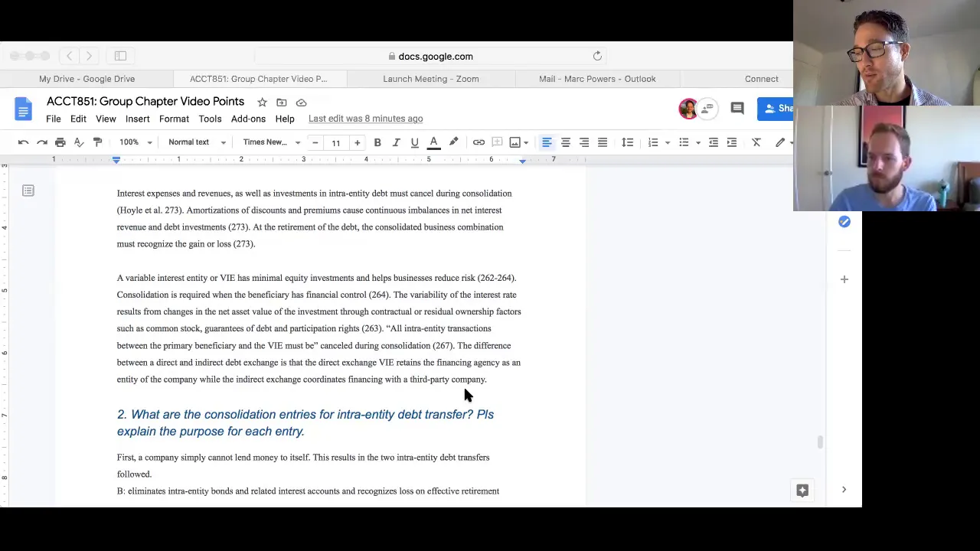
Task: Decrease the indent
Action: coord(713,142)
